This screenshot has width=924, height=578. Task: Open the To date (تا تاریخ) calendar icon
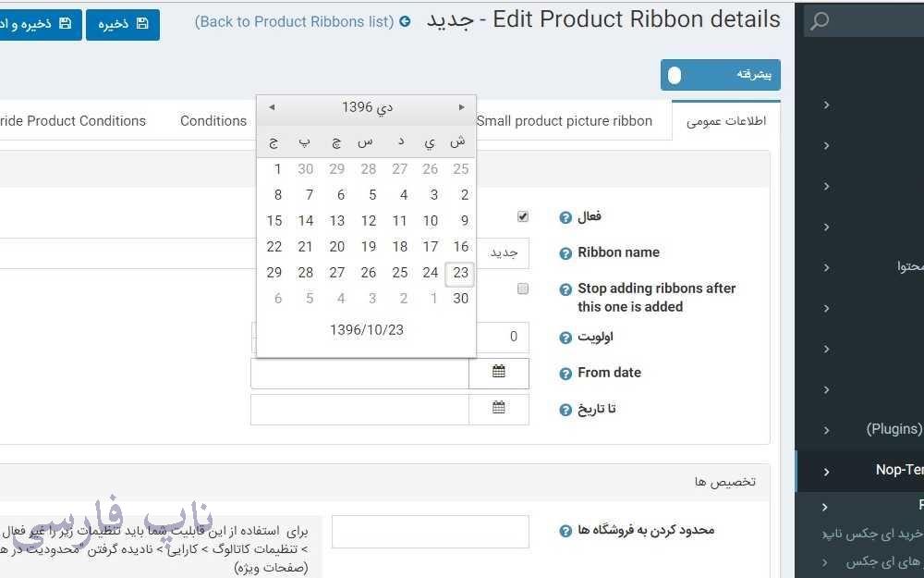[x=499, y=409]
